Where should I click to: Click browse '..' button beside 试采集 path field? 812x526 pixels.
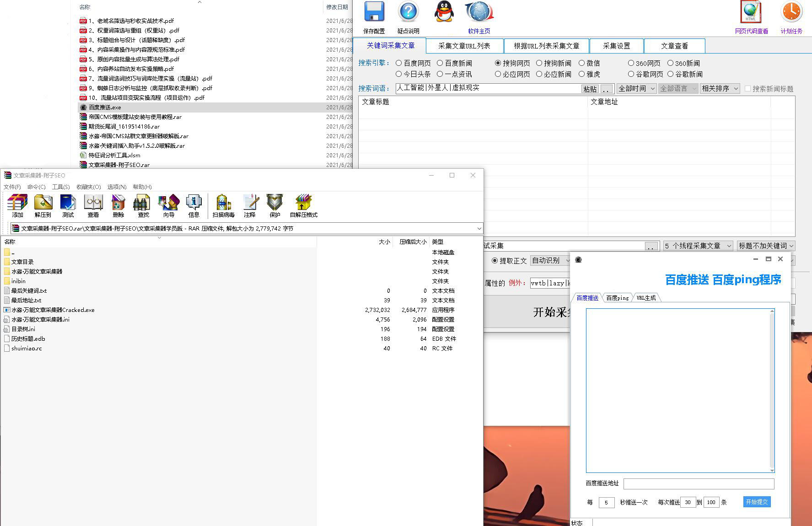click(651, 247)
